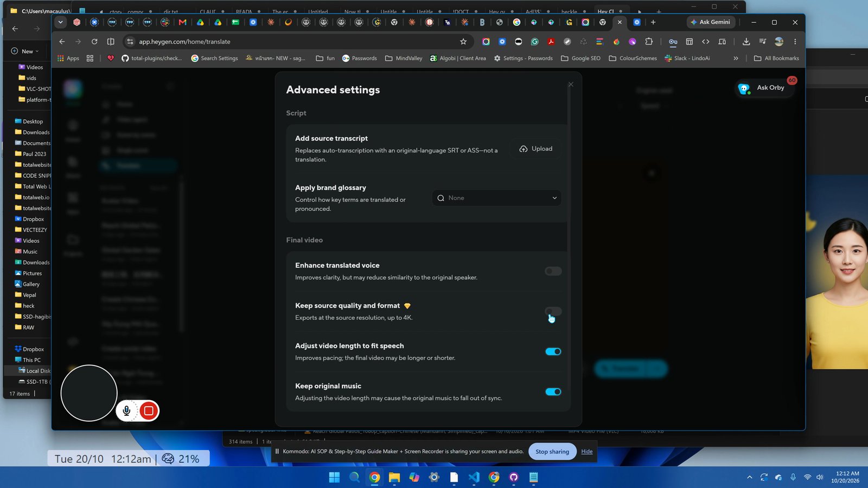
Task: Open the Windows Start menu
Action: pos(334,477)
